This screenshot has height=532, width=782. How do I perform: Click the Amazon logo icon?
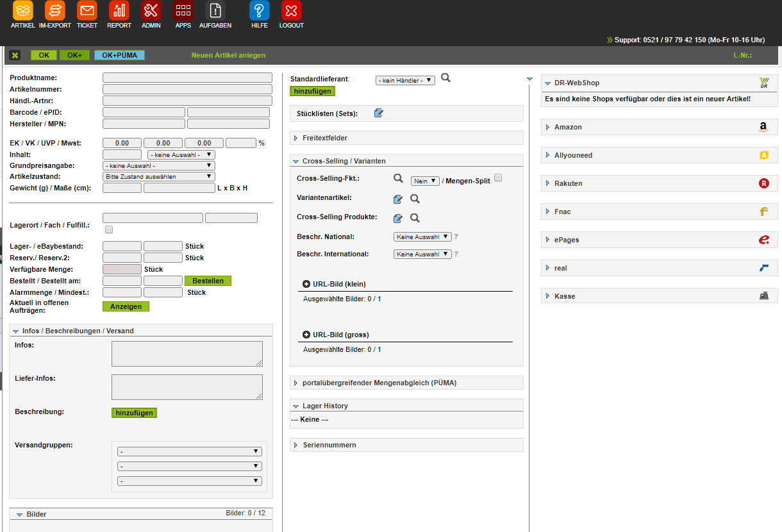pos(763,127)
